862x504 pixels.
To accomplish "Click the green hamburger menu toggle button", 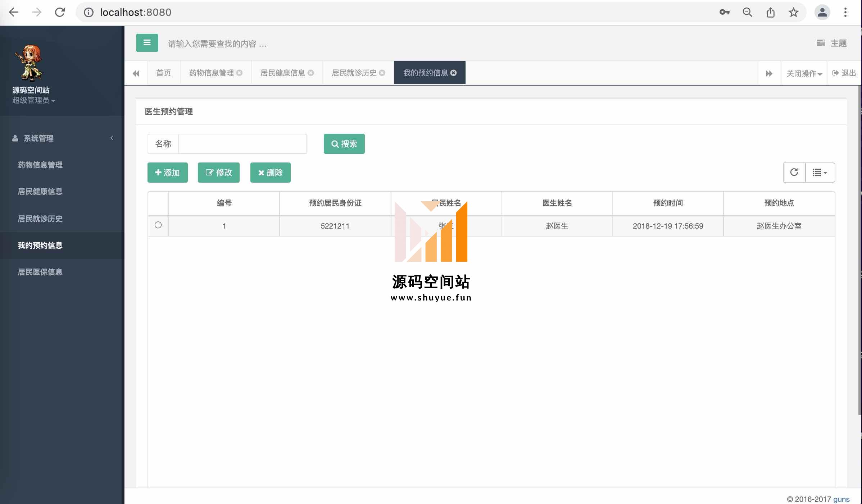I will click(x=147, y=43).
